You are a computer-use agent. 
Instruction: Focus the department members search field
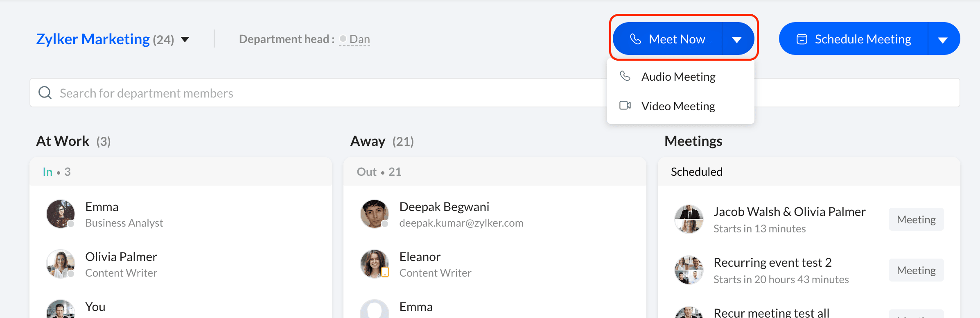[327, 93]
